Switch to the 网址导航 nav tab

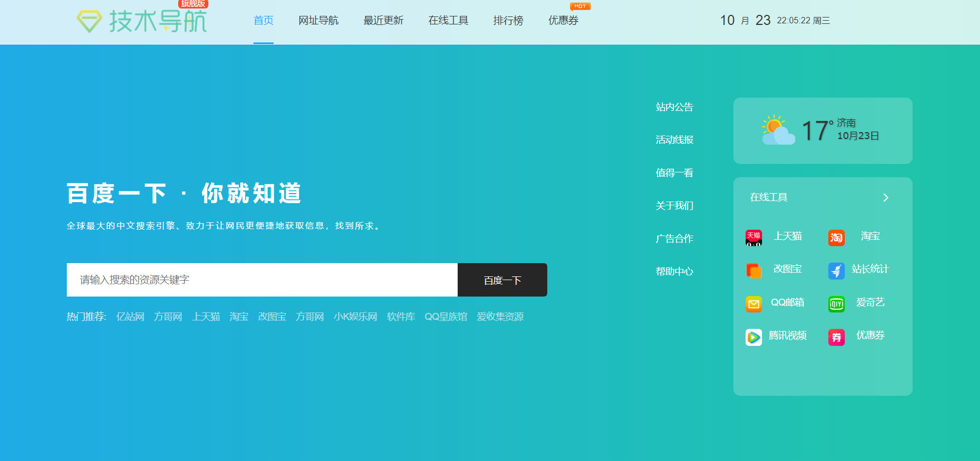pos(318,21)
